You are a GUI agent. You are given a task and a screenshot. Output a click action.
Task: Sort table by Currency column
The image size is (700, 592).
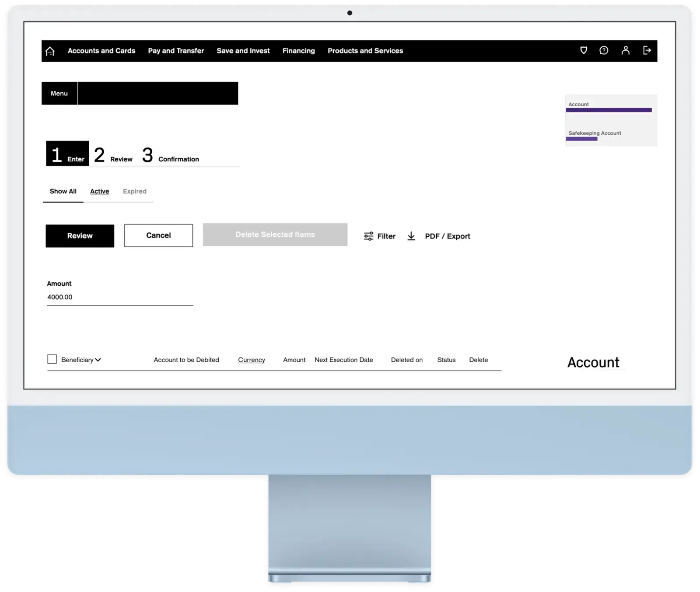tap(252, 360)
